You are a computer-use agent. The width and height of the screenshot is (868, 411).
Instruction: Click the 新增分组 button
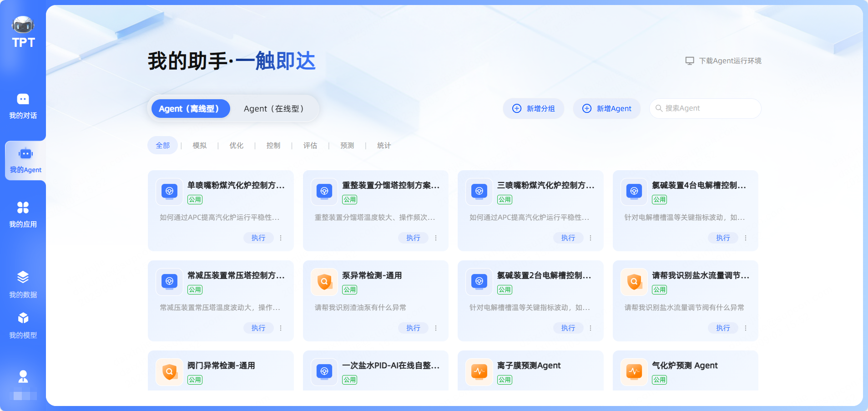coord(534,109)
